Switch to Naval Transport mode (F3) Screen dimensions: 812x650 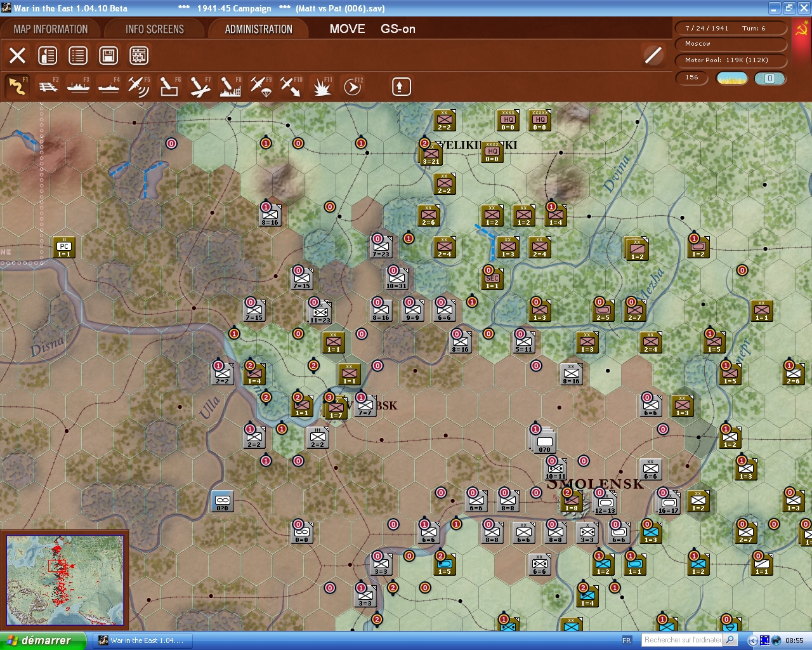point(79,86)
